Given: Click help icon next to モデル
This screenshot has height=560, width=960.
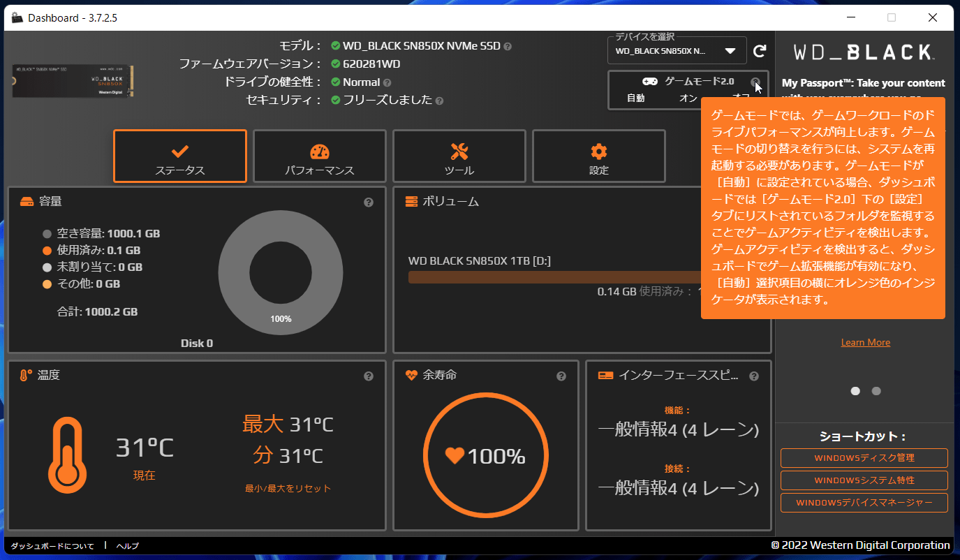Looking at the screenshot, I should tap(508, 47).
